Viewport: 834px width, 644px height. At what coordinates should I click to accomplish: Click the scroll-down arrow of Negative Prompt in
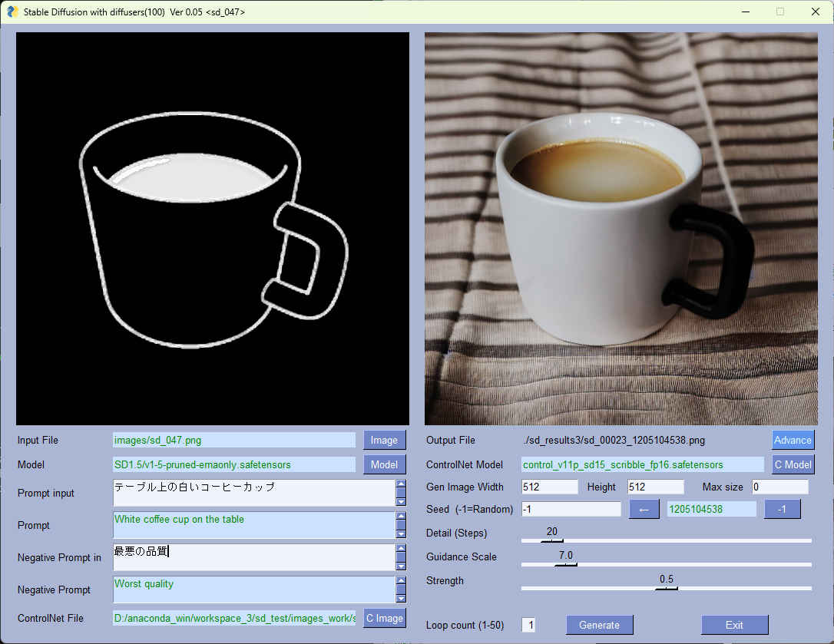coord(401,566)
